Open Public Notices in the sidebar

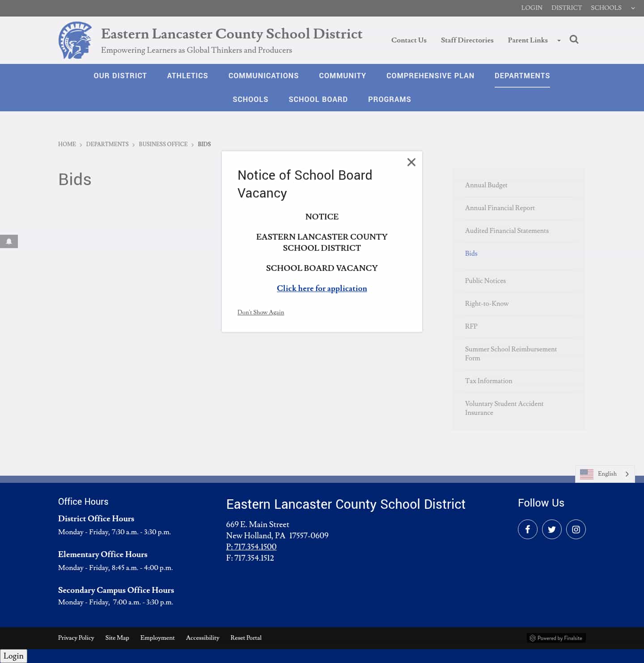point(485,281)
